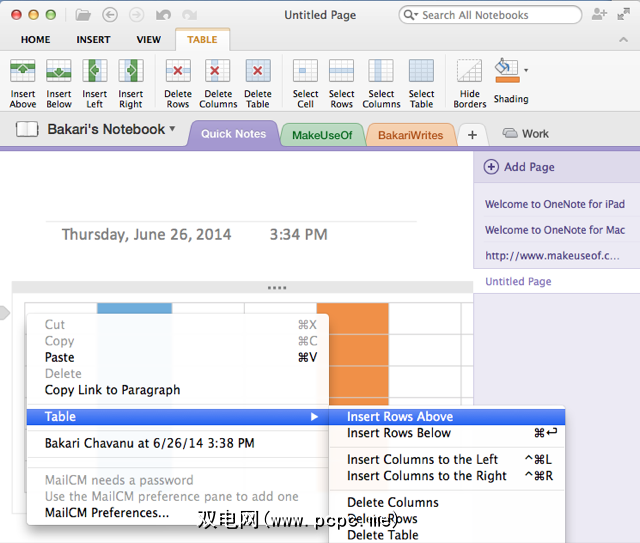Click the Insert Below ribbon icon
The height and width of the screenshot is (543, 640).
tap(59, 72)
